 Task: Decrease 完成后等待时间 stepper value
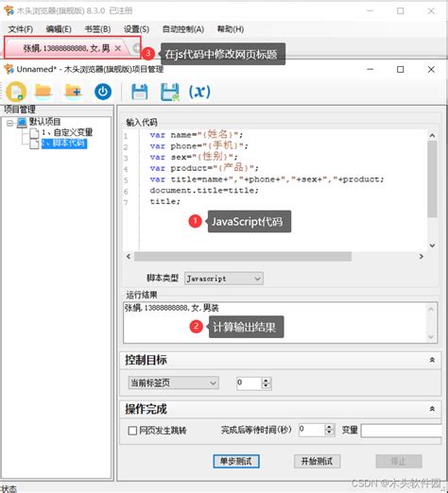pyautogui.click(x=329, y=433)
